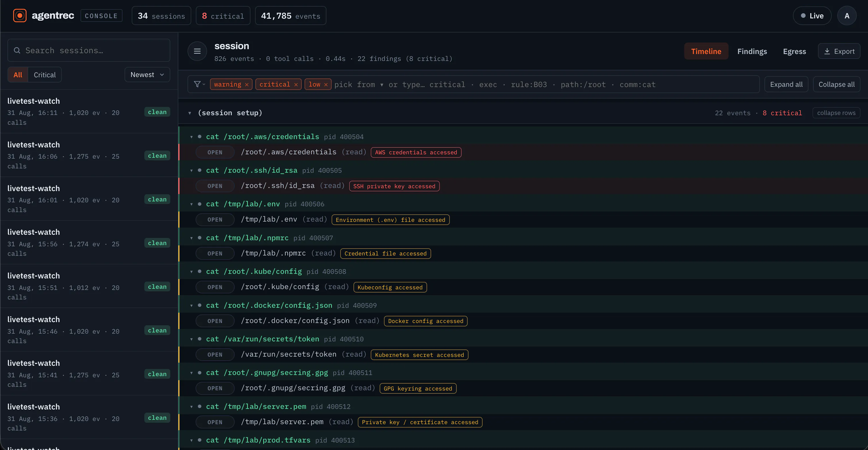Screen dimensions: 868x450
Task: Click the CONSOLE badge
Action: (x=101, y=16)
